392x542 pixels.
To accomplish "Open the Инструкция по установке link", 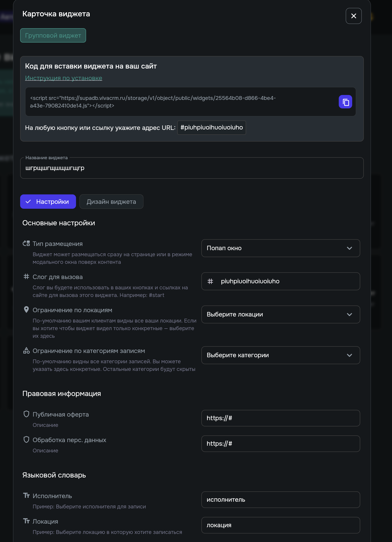I will click(x=64, y=78).
